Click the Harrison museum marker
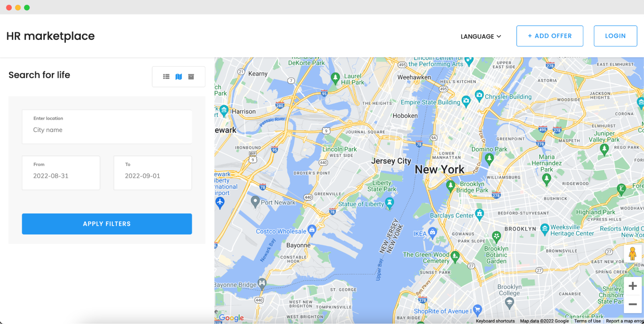The image size is (644, 324). coord(224,111)
